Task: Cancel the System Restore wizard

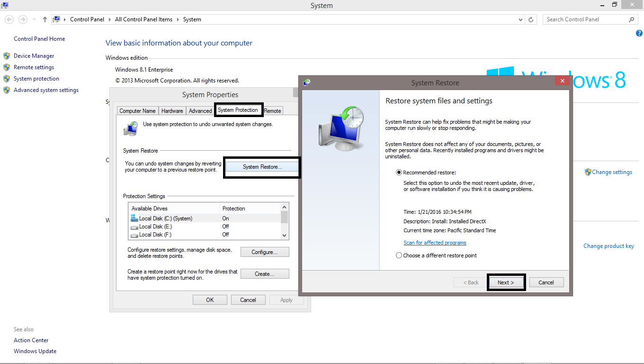Action: tap(546, 282)
